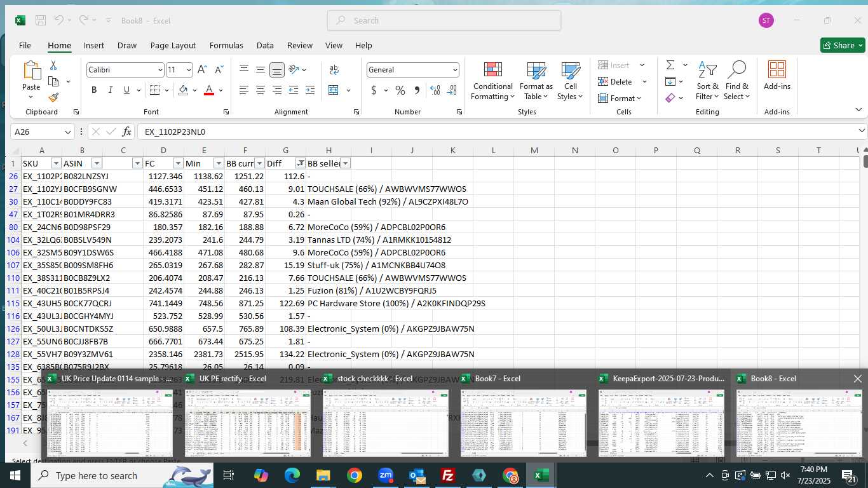The width and height of the screenshot is (868, 488).
Task: Open Diff column filter dropdown
Action: pyautogui.click(x=301, y=163)
